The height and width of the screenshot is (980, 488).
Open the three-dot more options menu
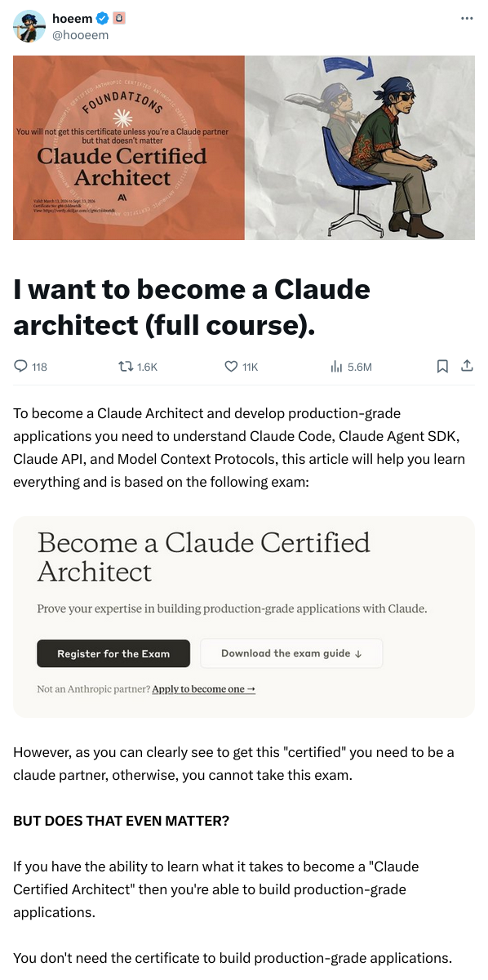[x=468, y=18]
